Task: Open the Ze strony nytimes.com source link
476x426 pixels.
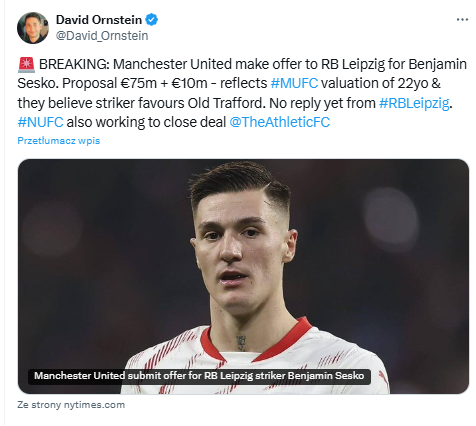Action: 71,405
